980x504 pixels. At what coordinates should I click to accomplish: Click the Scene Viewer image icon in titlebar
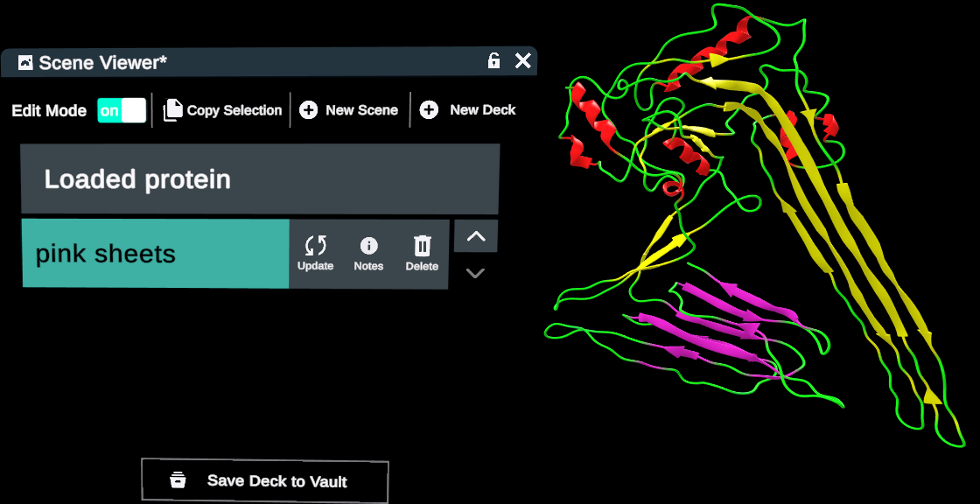coord(24,62)
